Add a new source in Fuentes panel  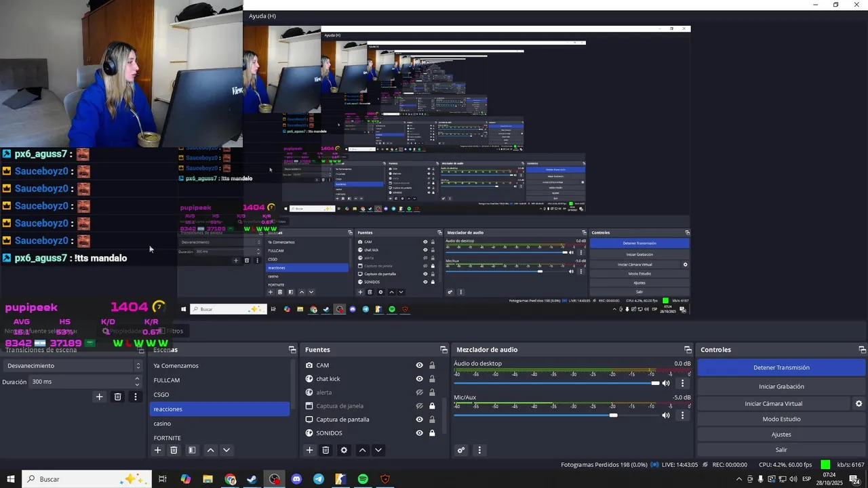click(310, 450)
